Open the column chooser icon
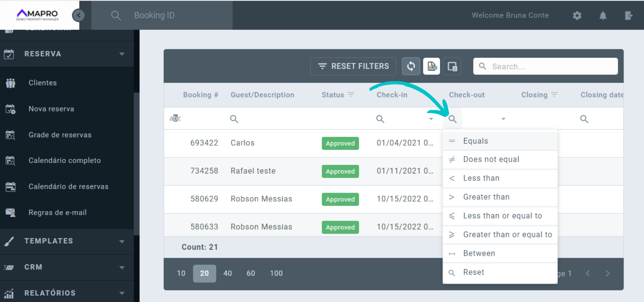 [x=452, y=66]
